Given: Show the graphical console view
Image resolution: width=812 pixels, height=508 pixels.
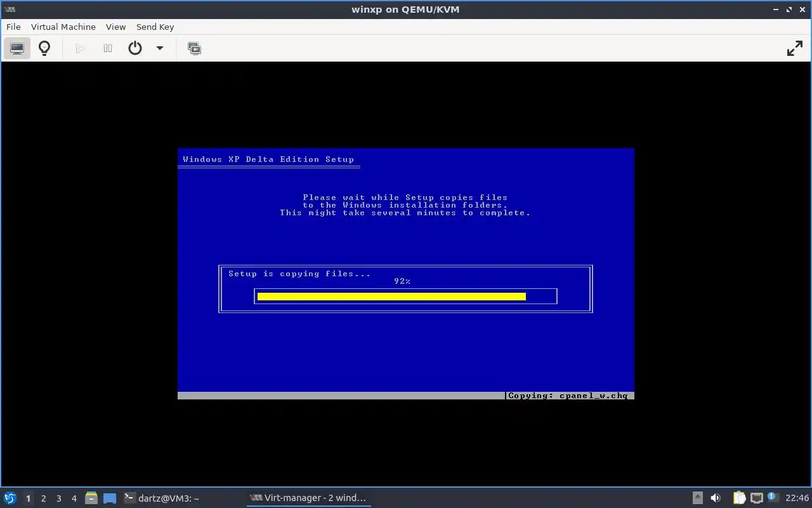Looking at the screenshot, I should pyautogui.click(x=17, y=48).
